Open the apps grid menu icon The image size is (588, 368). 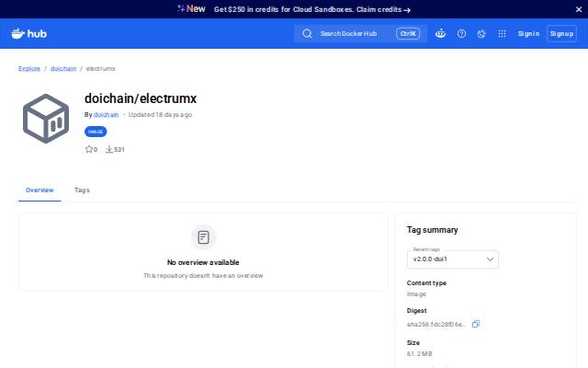502,34
